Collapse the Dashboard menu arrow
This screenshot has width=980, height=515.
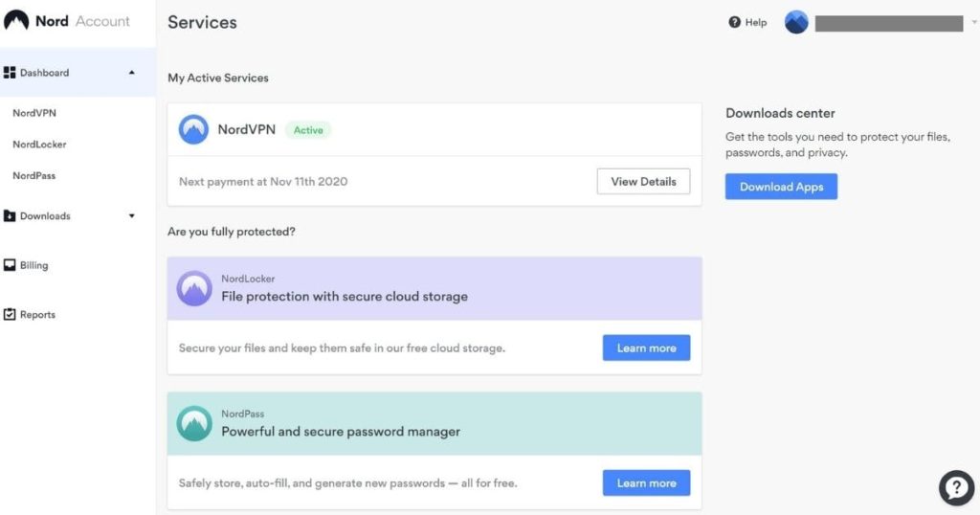coord(131,73)
